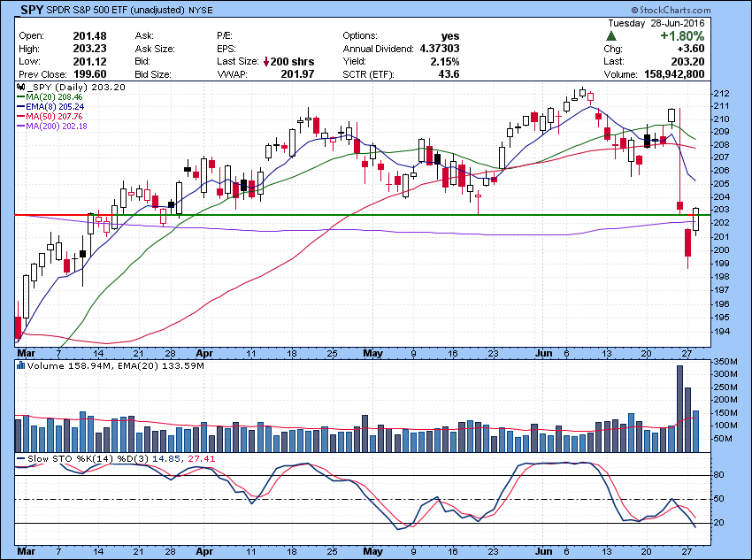The width and height of the screenshot is (752, 560).
Task: Click the SPY ticker symbol in header
Action: (32, 9)
